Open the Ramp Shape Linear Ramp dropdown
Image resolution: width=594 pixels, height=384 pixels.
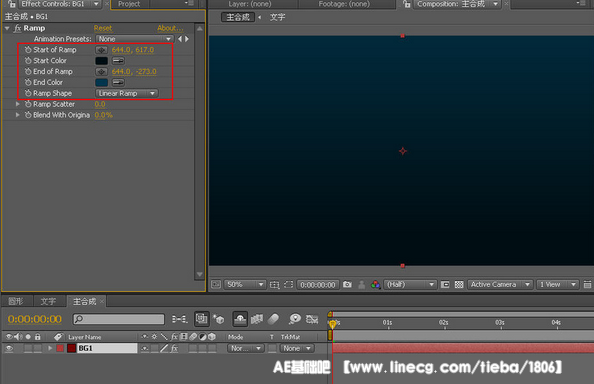coord(127,93)
